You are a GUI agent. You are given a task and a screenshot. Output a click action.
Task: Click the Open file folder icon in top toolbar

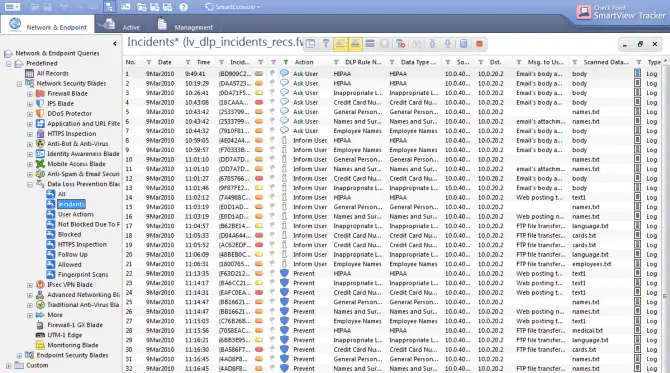(35, 7)
